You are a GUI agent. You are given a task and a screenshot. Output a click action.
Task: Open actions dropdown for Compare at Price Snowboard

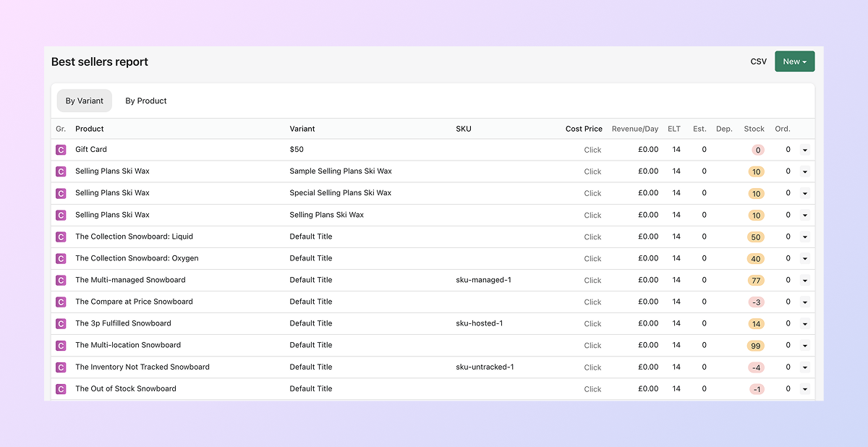point(804,302)
